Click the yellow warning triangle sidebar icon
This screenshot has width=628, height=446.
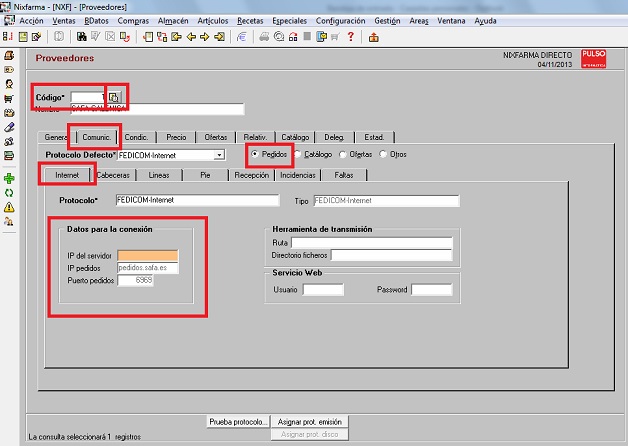click(9, 207)
